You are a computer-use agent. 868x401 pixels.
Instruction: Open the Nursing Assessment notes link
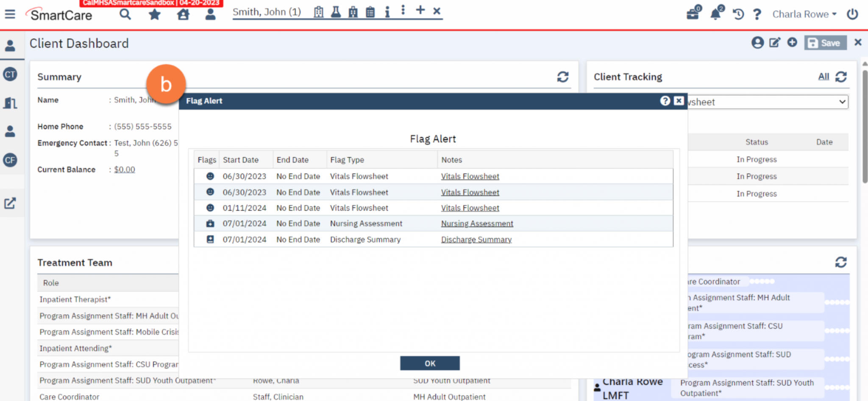tap(477, 223)
